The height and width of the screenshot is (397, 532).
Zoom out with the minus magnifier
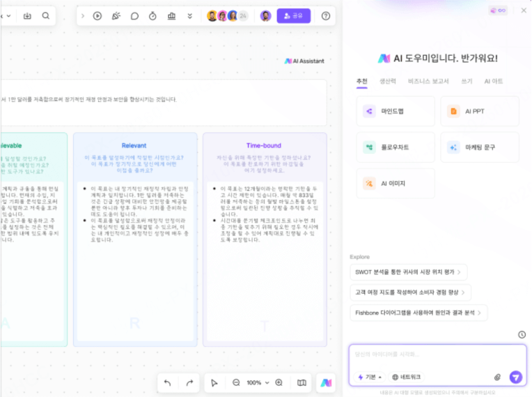point(236,383)
